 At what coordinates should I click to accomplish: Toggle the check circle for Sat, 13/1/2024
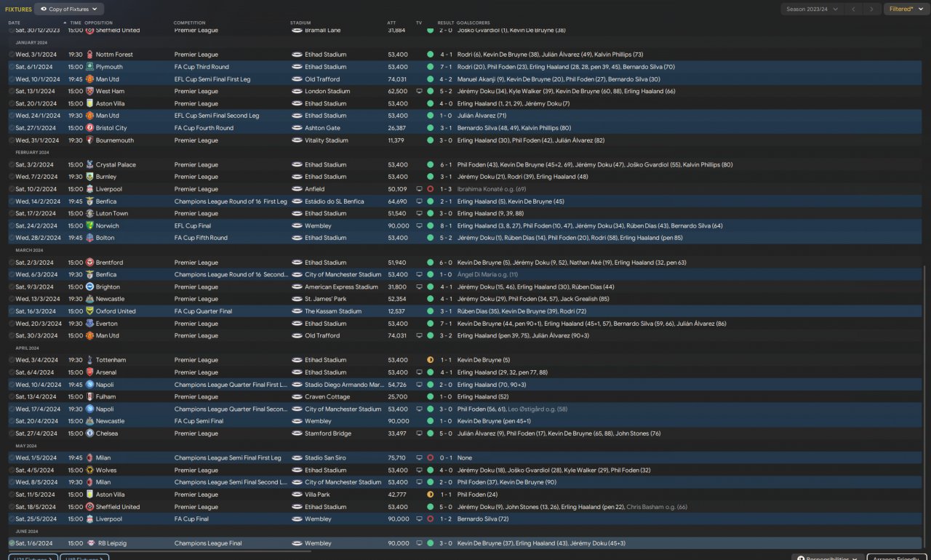(12, 92)
